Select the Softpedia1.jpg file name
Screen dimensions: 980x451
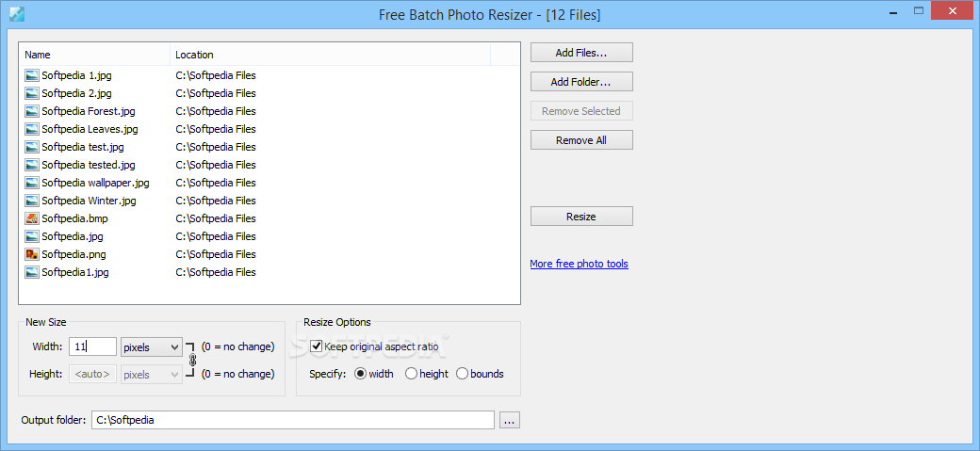coord(75,272)
